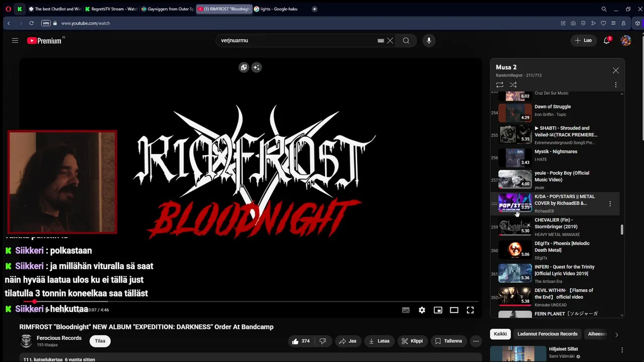Click the padlock site info icon
The image size is (644, 362).
(55, 23)
